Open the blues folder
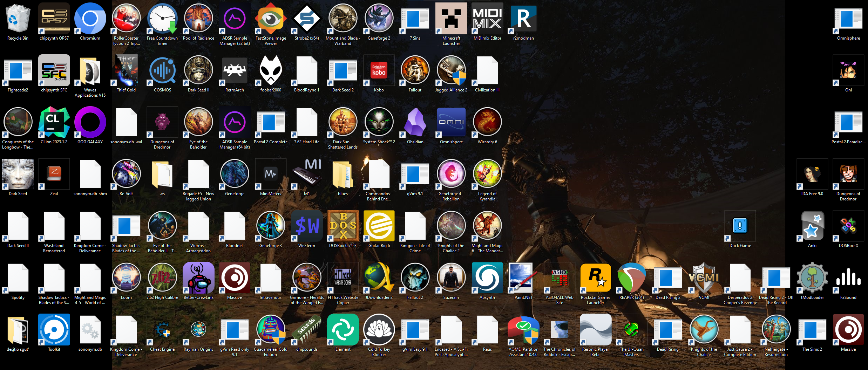 pyautogui.click(x=343, y=174)
